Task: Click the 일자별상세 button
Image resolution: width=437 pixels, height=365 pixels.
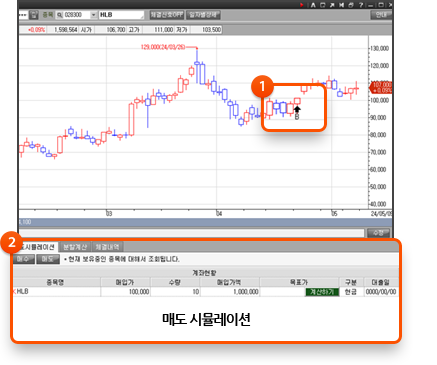Action: [x=203, y=15]
